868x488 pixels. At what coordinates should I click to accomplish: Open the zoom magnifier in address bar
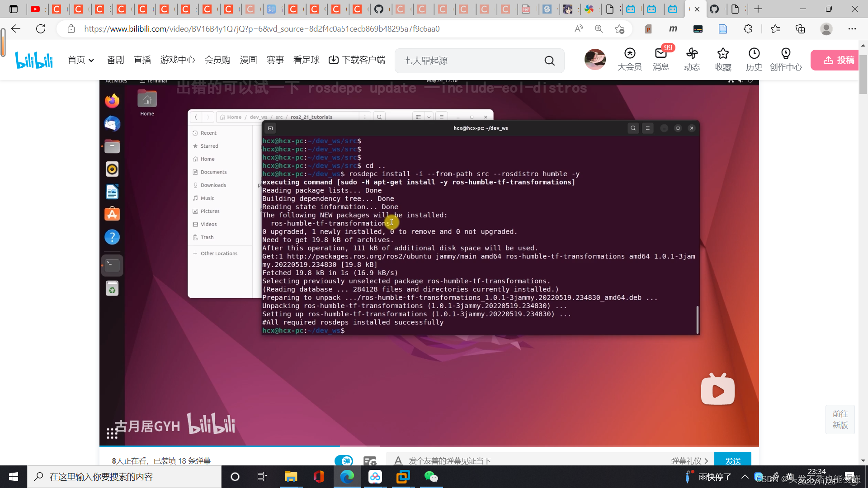click(599, 29)
